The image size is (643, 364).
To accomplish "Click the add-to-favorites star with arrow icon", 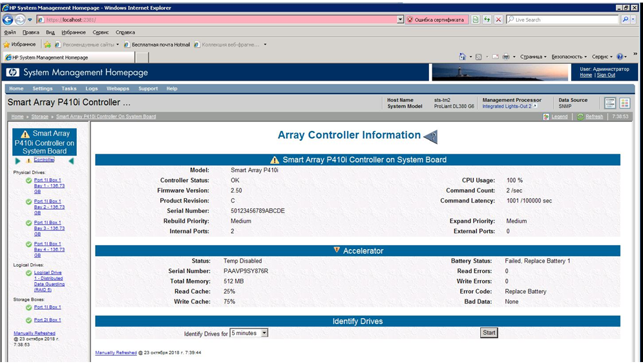I will [x=47, y=45].
